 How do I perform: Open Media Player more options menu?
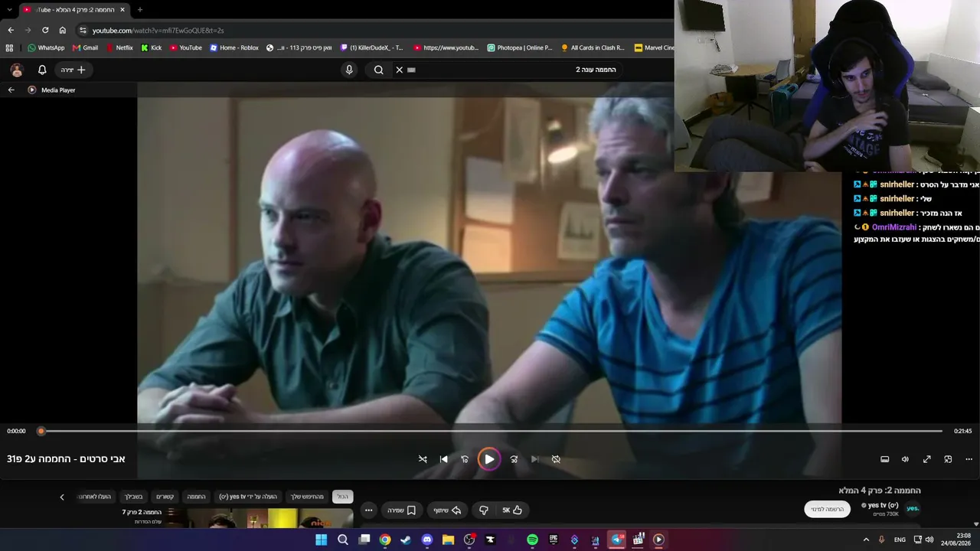coord(969,459)
